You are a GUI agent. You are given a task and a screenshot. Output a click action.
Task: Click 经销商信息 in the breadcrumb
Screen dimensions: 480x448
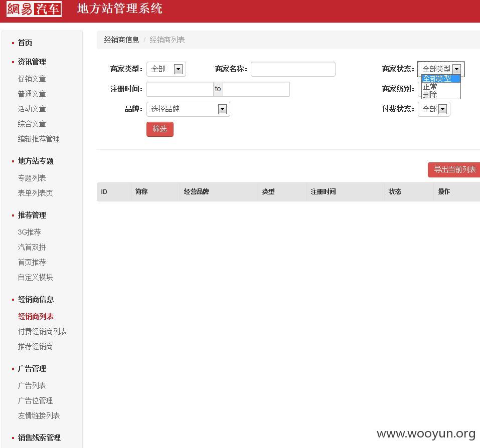[121, 40]
